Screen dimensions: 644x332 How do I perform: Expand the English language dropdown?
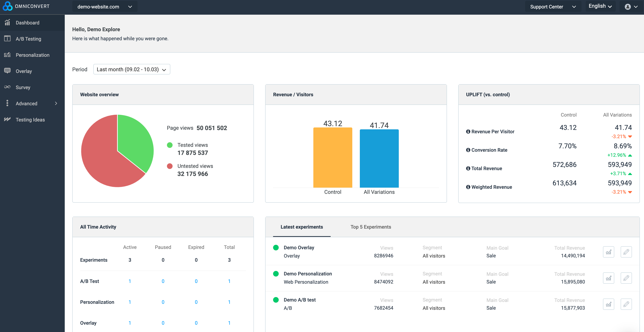click(600, 6)
